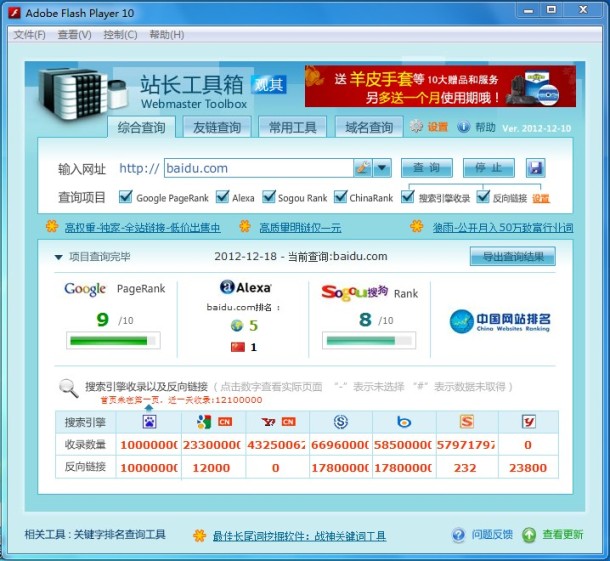Click the URL input field with baidu.com

tap(259, 168)
